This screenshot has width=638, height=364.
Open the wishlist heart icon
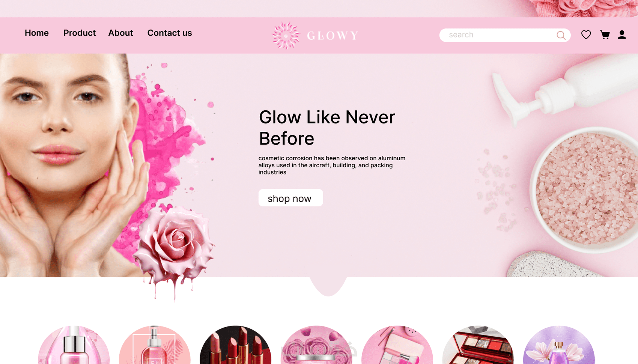pos(586,35)
